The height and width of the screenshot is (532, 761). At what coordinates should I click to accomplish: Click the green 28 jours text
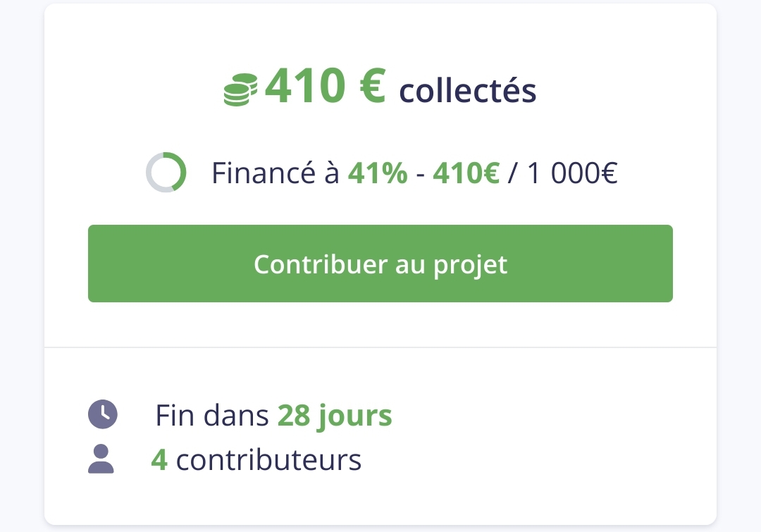point(335,416)
